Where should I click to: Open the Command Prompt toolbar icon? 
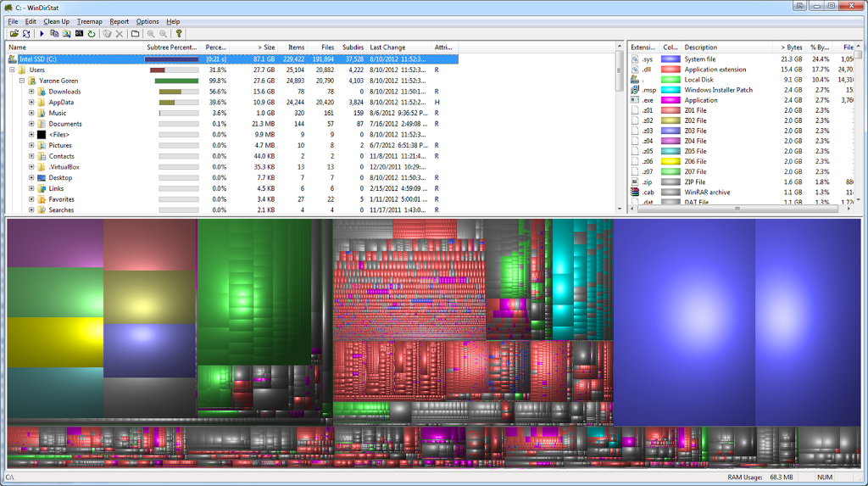(x=79, y=34)
